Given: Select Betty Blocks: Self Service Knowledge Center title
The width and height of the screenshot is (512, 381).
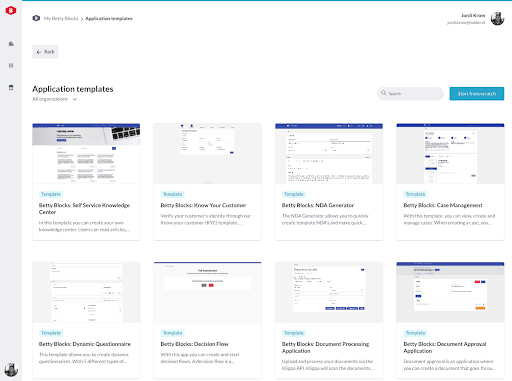Looking at the screenshot, I should click(84, 209).
